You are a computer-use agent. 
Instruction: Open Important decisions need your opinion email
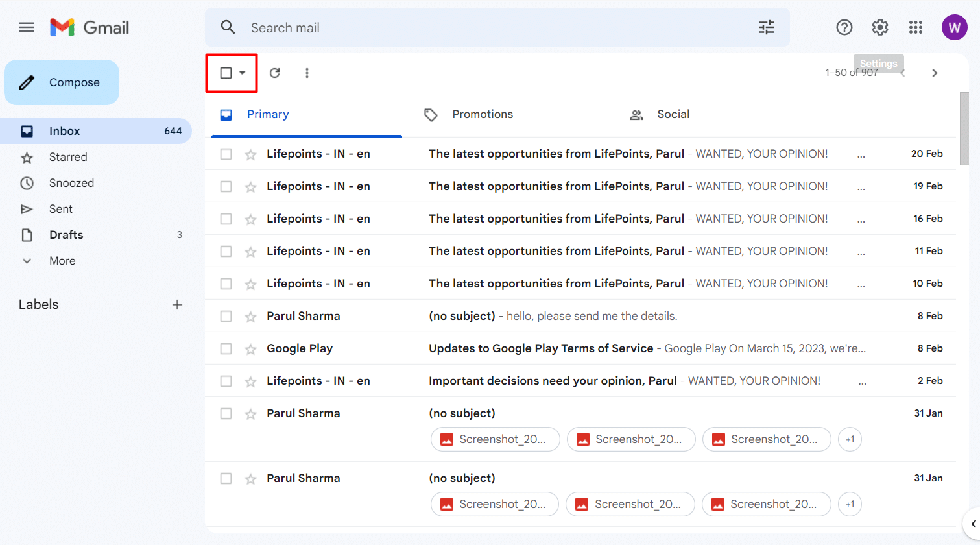(580, 381)
